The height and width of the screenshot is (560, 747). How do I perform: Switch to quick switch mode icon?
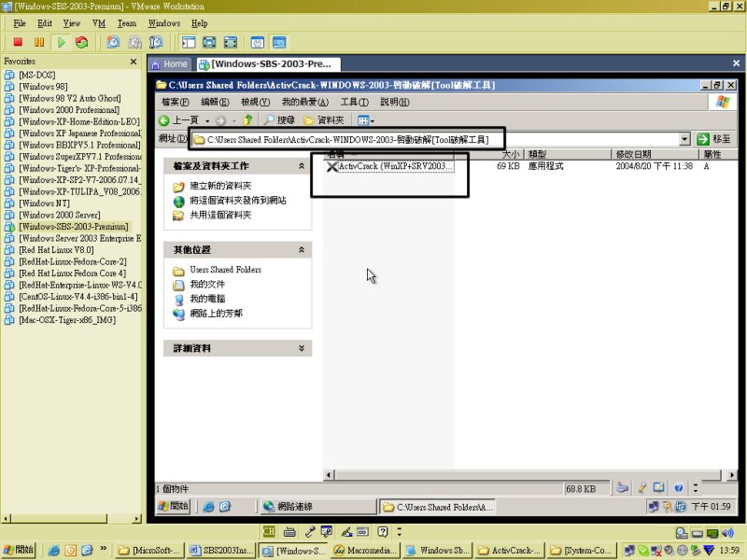tap(209, 42)
